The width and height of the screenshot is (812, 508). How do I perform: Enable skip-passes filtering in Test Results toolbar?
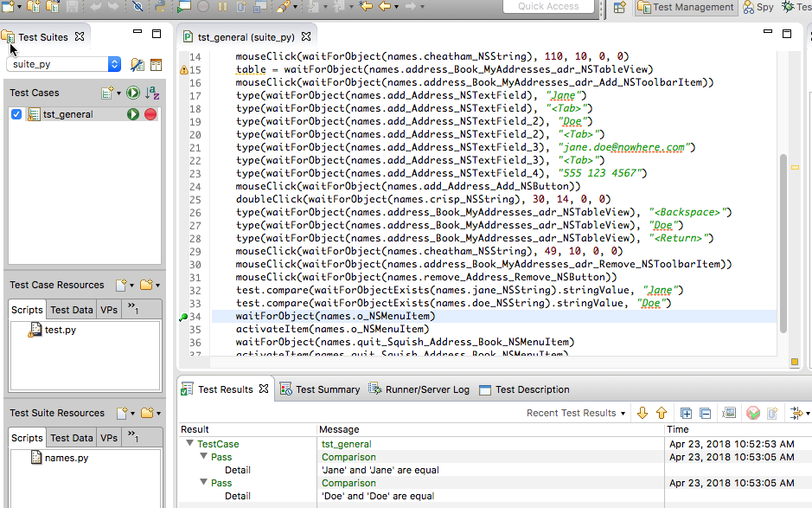752,413
